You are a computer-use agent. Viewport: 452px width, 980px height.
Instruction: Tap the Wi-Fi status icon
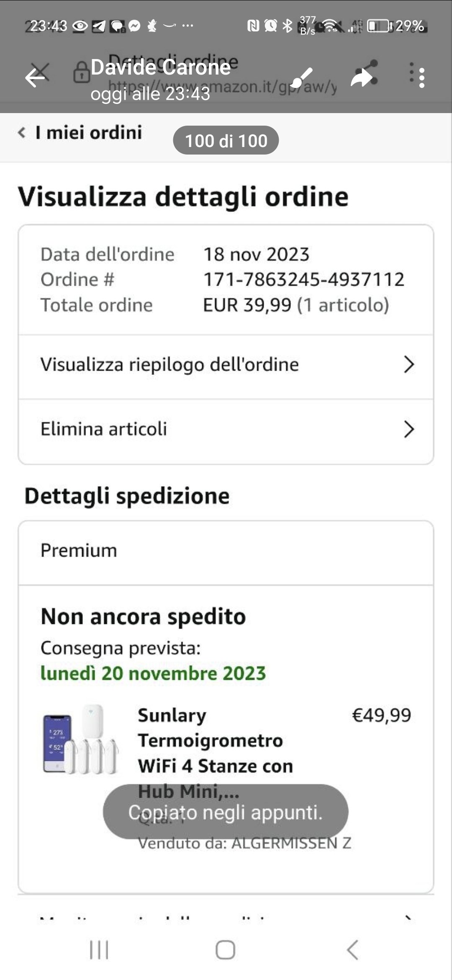(x=331, y=26)
